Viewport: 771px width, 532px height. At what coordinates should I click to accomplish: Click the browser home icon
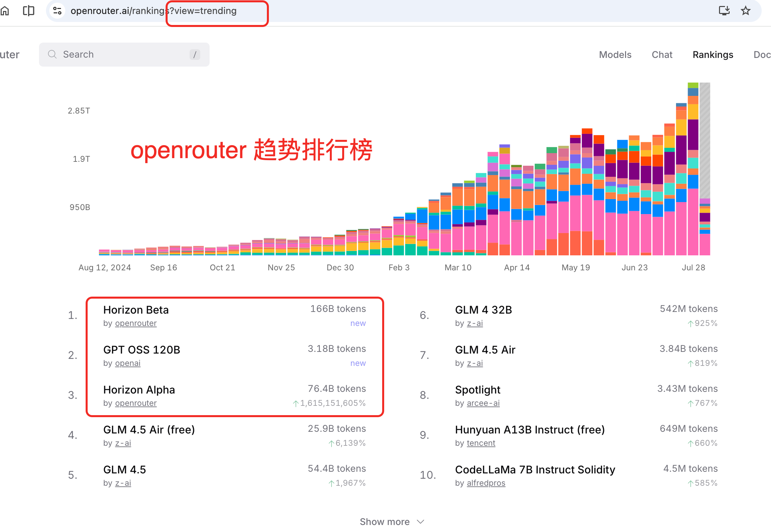(x=5, y=11)
